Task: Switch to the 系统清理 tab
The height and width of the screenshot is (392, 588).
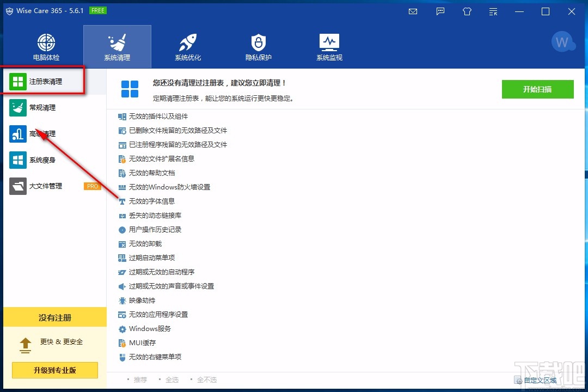Action: pyautogui.click(x=117, y=47)
